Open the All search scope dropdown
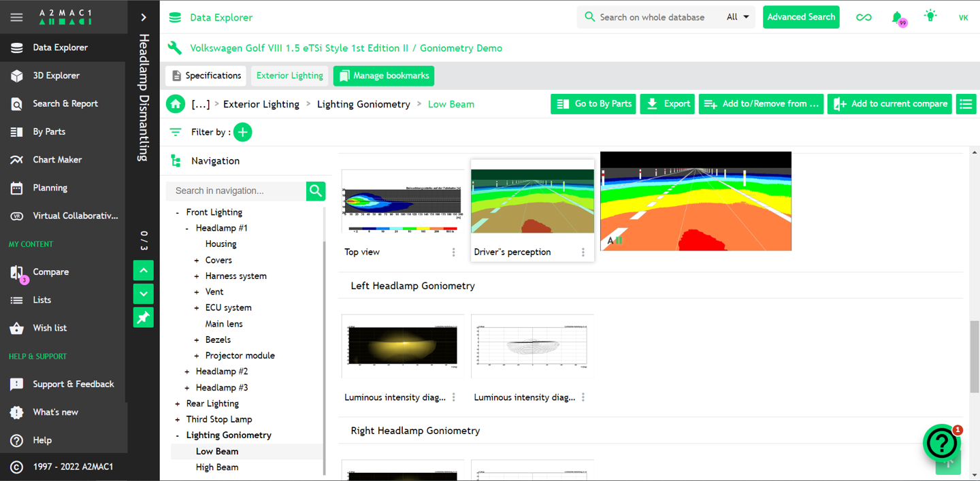Viewport: 980px width, 481px height. 738,17
